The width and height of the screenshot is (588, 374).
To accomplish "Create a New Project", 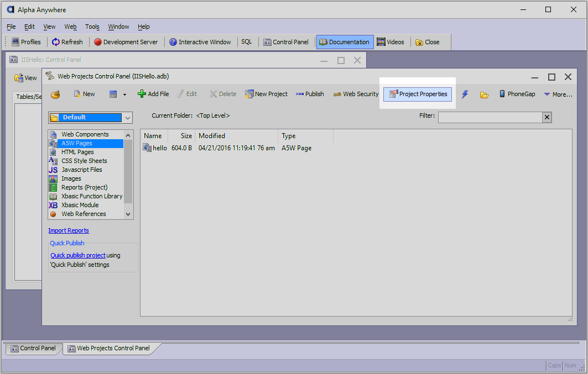I will tap(266, 94).
